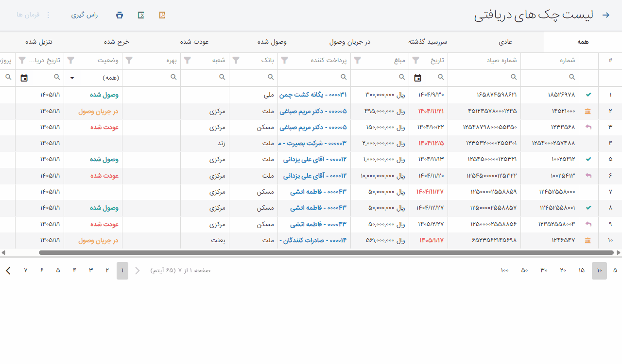Open payer link یگانه کشت چمن in row 1
This screenshot has height=364, width=622.
click(x=313, y=95)
